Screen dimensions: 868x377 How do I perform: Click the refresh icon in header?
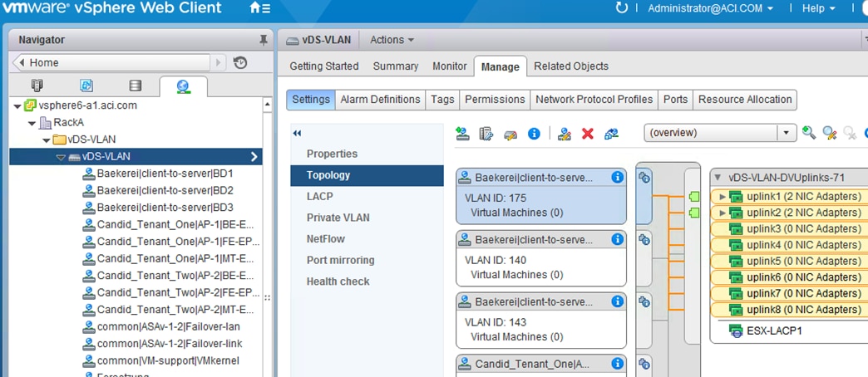pos(622,7)
